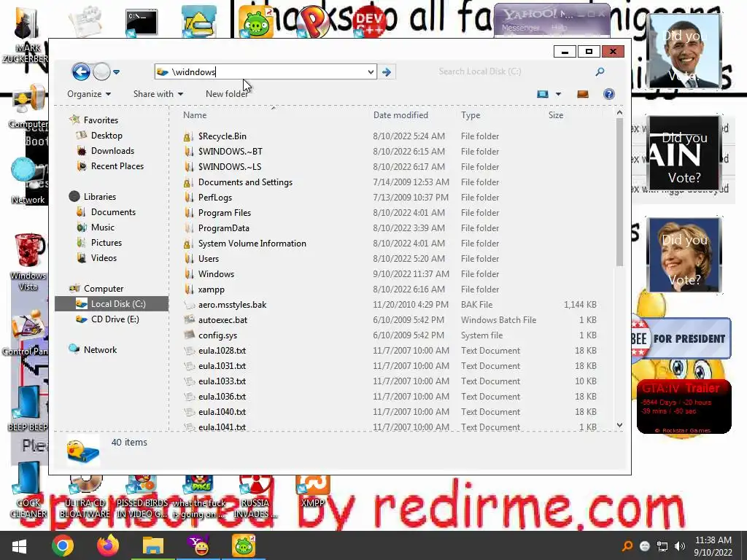Select the PerfLogs folder
This screenshot has height=560, width=747.
215,197
